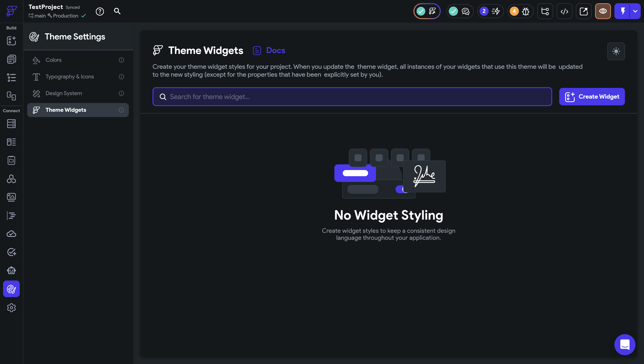Open the branching menu icon
644x364 pixels.
pos(545,11)
